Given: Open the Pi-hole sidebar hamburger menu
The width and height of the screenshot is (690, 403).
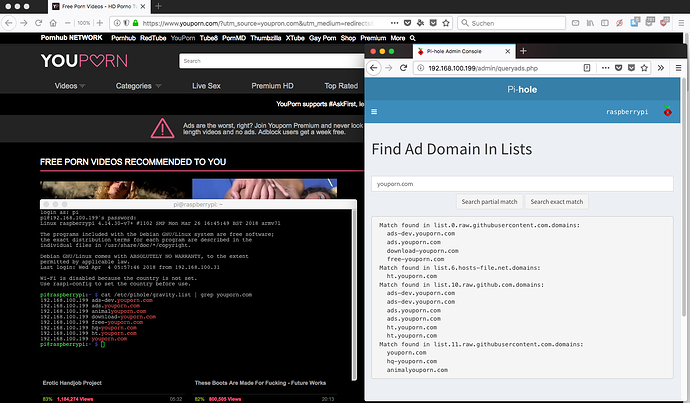Looking at the screenshot, I should pos(374,112).
